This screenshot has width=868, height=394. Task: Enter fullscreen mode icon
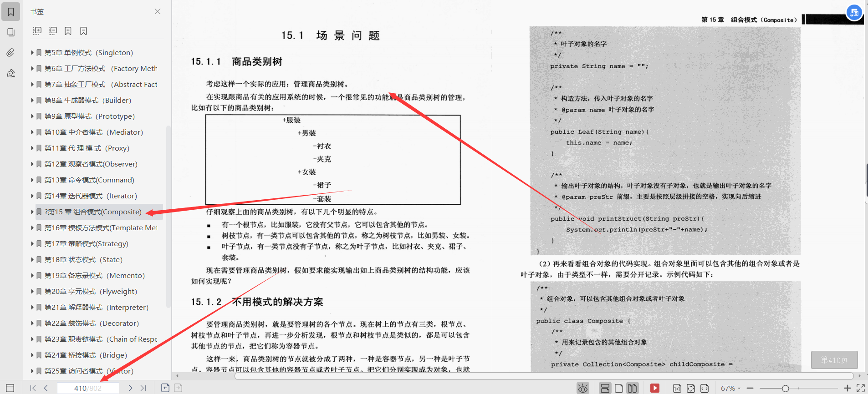tap(861, 388)
